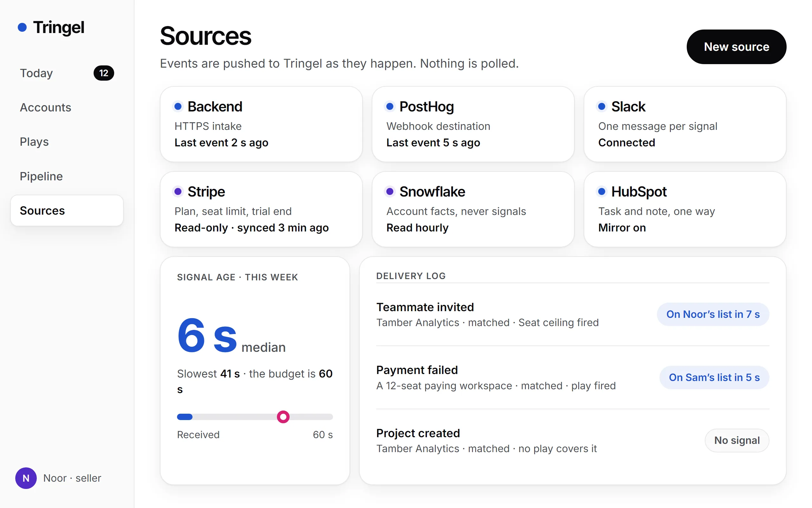
Task: Click the 'Mirror on' status text
Action: [x=622, y=228]
